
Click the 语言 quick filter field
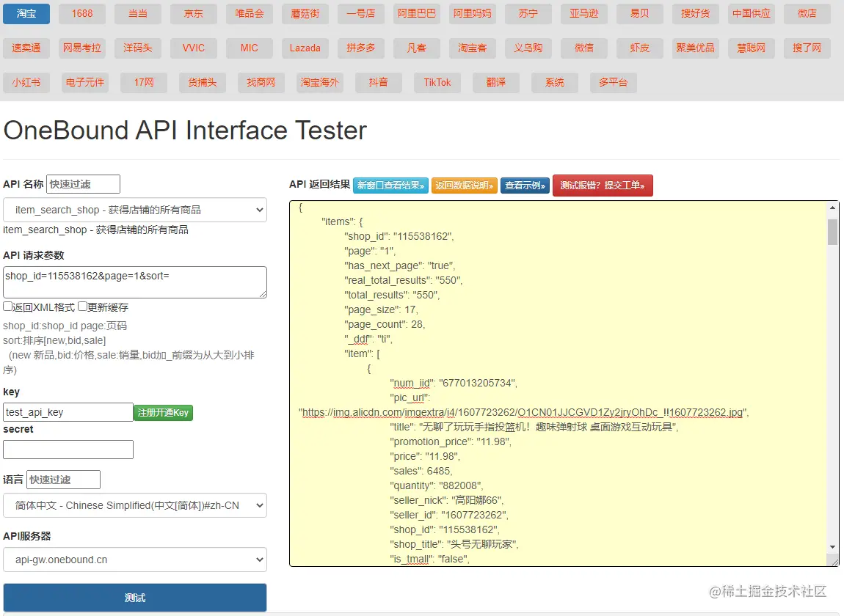tap(64, 480)
